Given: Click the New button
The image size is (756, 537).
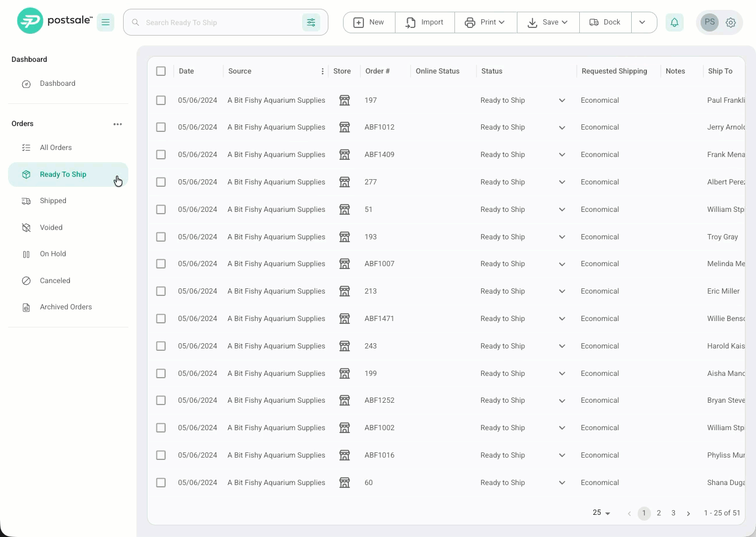Looking at the screenshot, I should click(x=369, y=22).
